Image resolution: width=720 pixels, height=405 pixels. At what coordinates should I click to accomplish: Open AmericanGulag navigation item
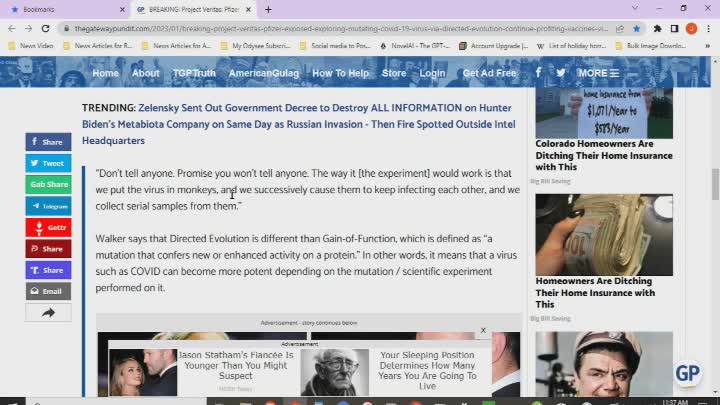coord(264,73)
